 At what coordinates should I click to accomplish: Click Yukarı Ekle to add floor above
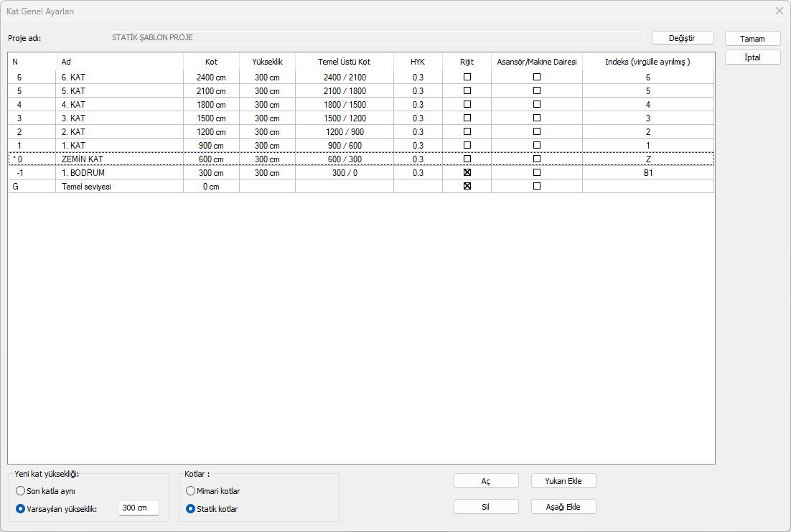(563, 481)
